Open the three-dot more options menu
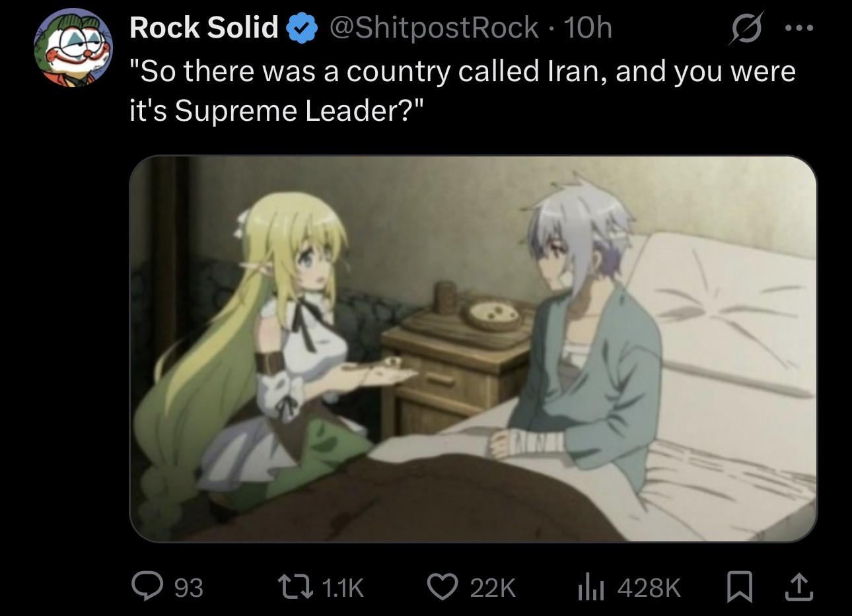Viewport: 852px width, 616px height. coord(799,28)
